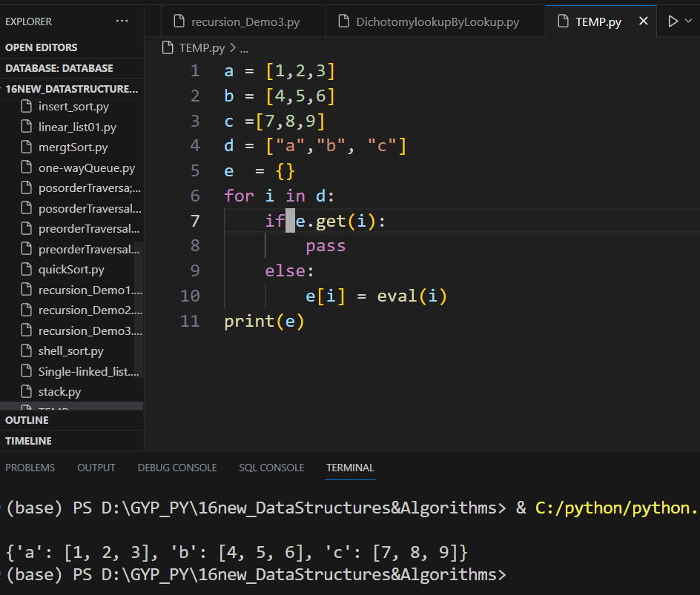
Task: Expand the OUTLINE section
Action: pos(27,420)
